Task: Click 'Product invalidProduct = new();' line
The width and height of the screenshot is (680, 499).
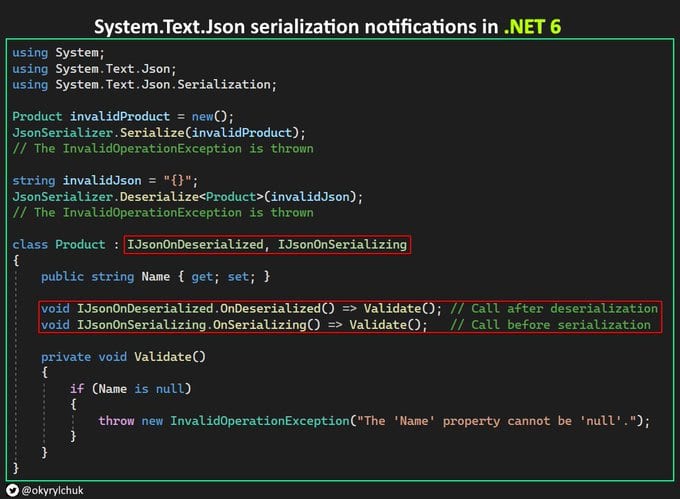Action: coord(123,116)
